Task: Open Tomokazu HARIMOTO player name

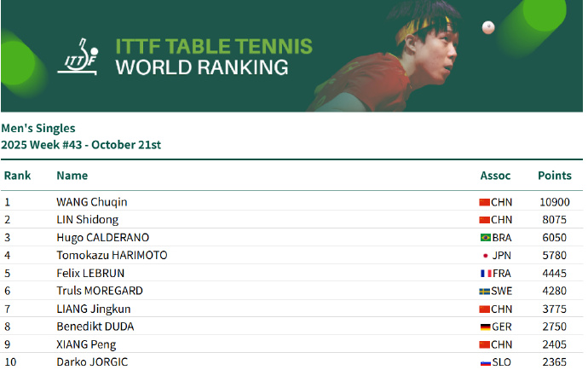Action: pos(112,256)
